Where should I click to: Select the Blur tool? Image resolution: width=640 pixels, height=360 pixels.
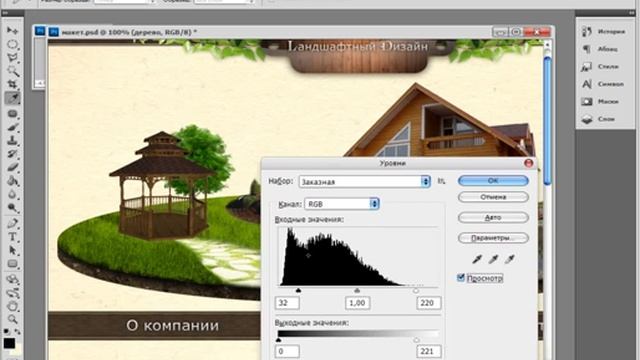coord(12,194)
